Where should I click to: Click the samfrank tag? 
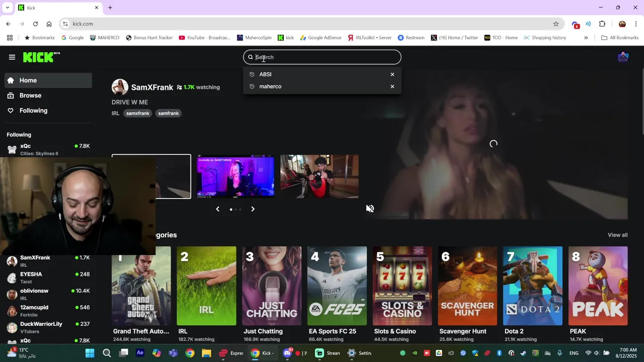(169, 114)
